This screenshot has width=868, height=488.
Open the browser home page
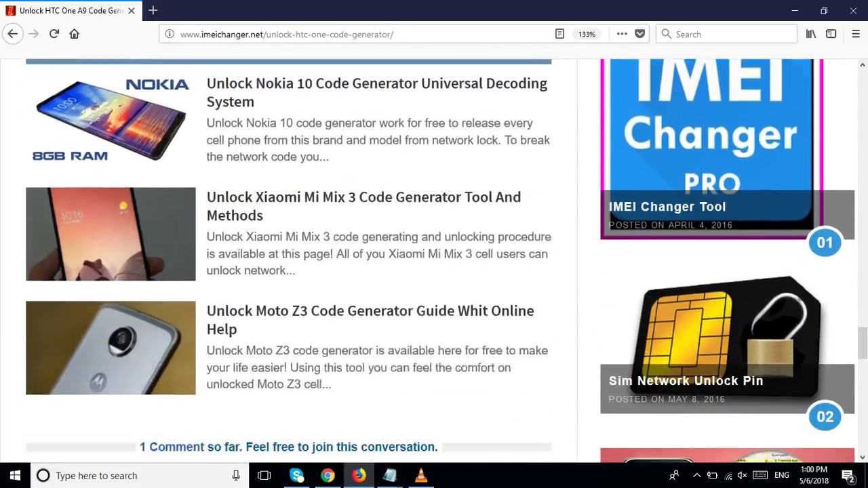(x=75, y=34)
